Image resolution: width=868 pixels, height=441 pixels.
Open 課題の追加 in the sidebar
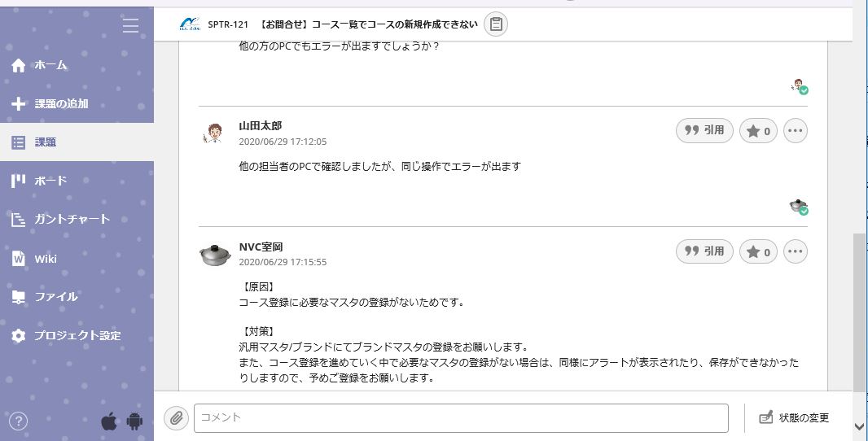77,103
